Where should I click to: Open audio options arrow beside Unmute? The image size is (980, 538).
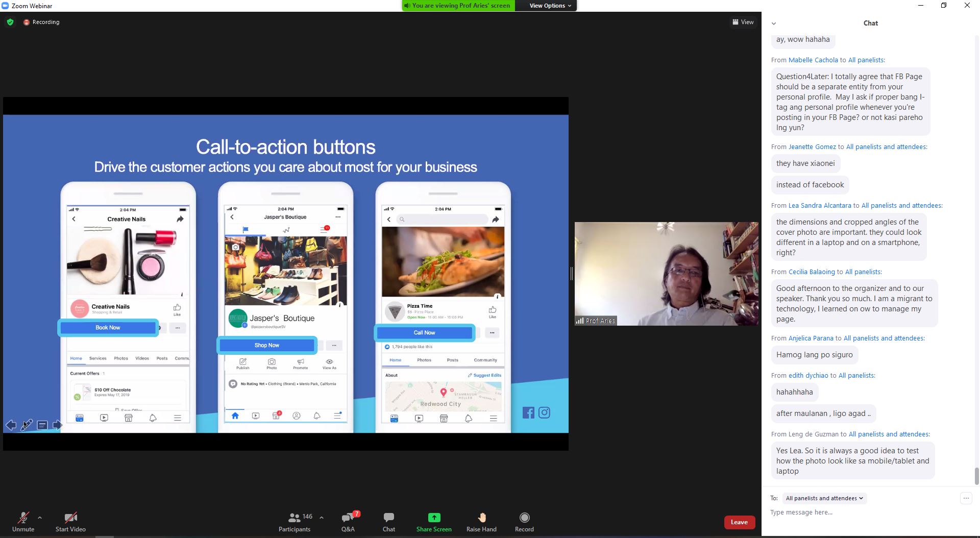pyautogui.click(x=40, y=518)
